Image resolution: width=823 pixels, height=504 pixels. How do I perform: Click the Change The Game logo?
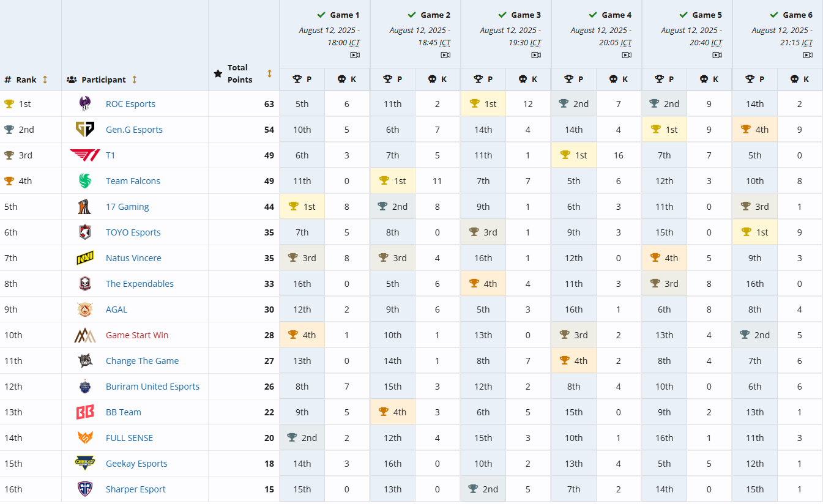pyautogui.click(x=84, y=361)
